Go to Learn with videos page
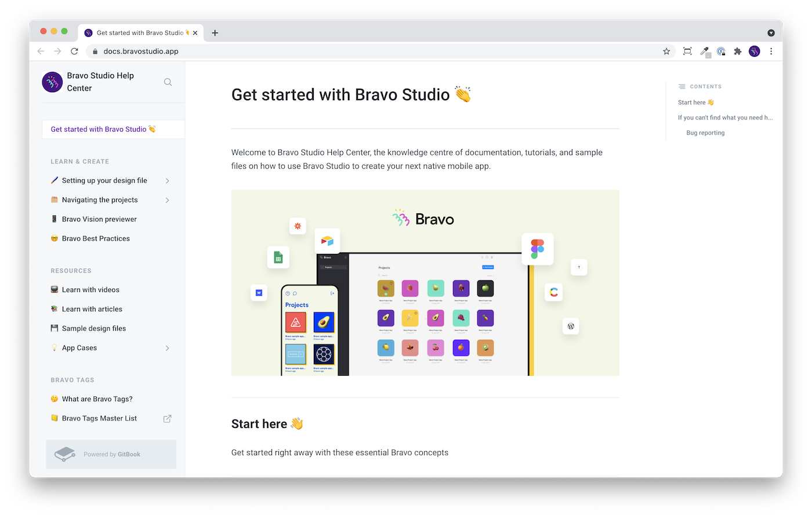Viewport: 812px width, 516px height. point(90,290)
